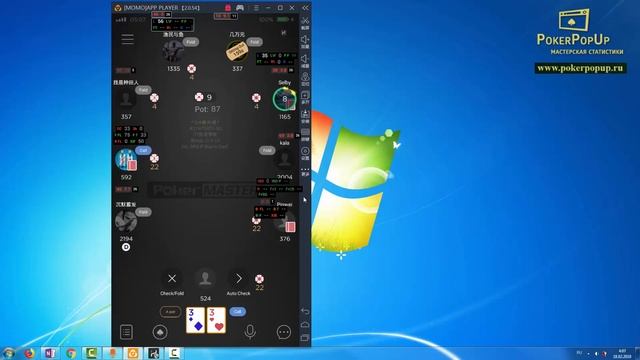The image size is (640, 360).
Task: Click the www.pokerpopup.ru link
Action: pyautogui.click(x=580, y=68)
